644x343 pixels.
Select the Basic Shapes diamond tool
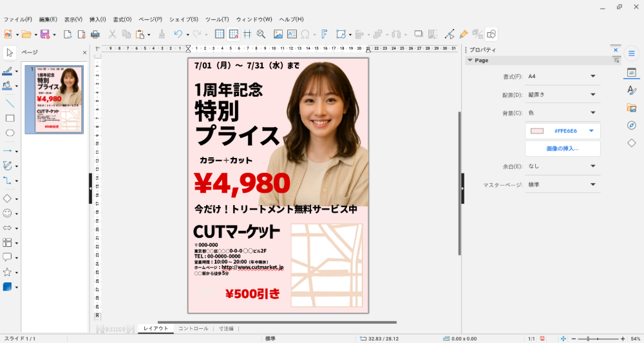[7, 199]
